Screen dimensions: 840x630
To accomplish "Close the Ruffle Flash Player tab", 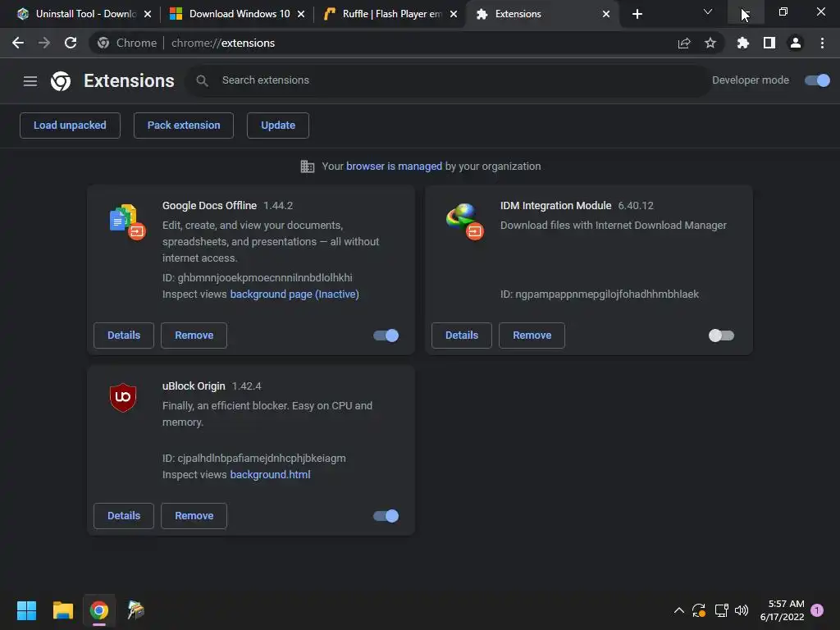I will coord(454,14).
